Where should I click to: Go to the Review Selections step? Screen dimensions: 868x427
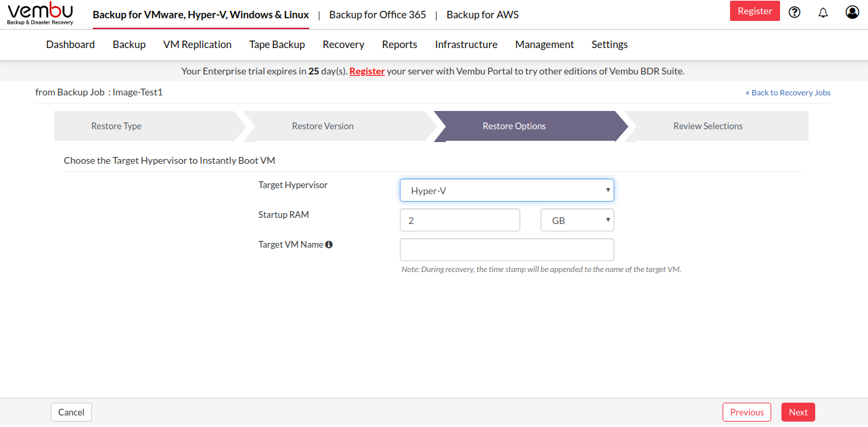click(x=718, y=126)
